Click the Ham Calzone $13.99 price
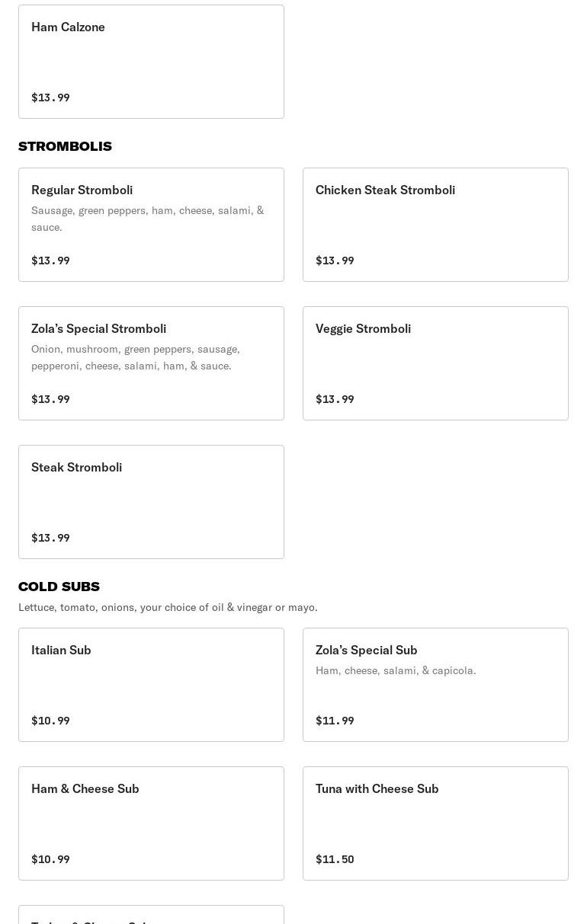 [x=50, y=98]
